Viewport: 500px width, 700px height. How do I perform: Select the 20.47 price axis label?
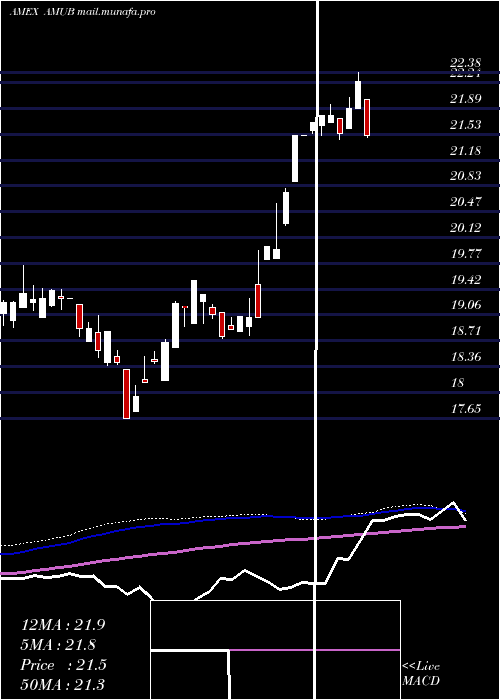(x=465, y=202)
